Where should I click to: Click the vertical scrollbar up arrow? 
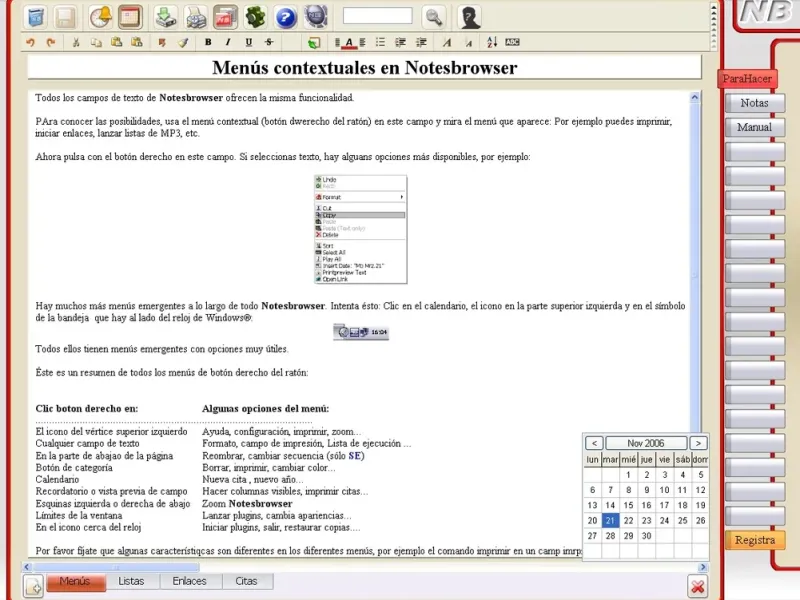point(694,97)
